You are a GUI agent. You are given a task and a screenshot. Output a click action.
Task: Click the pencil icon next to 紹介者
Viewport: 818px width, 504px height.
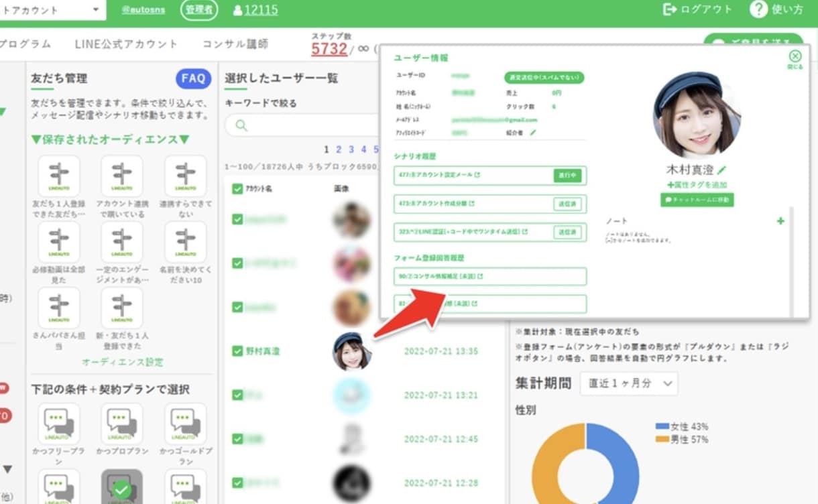533,133
